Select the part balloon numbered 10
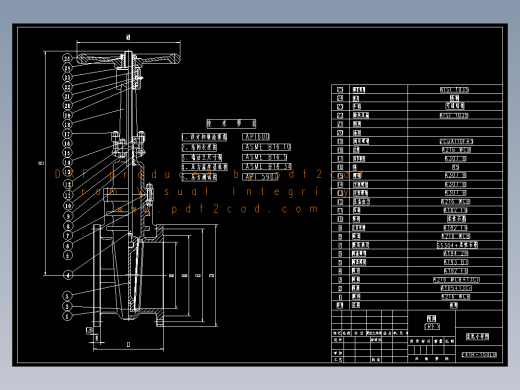The image size is (520, 390). click(68, 206)
